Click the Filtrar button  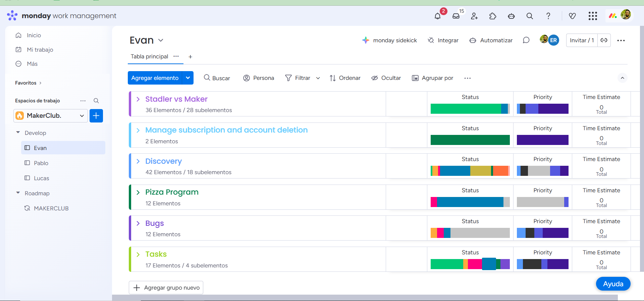click(x=298, y=78)
